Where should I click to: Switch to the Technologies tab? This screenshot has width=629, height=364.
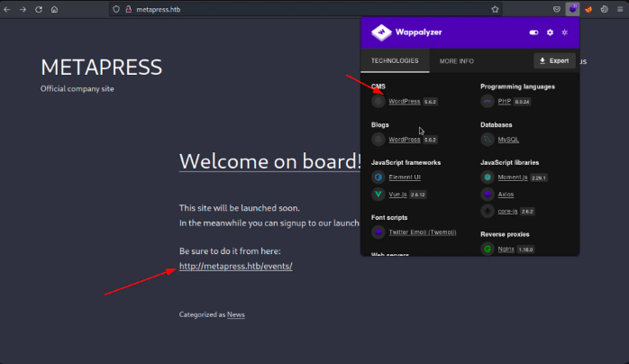(396, 61)
